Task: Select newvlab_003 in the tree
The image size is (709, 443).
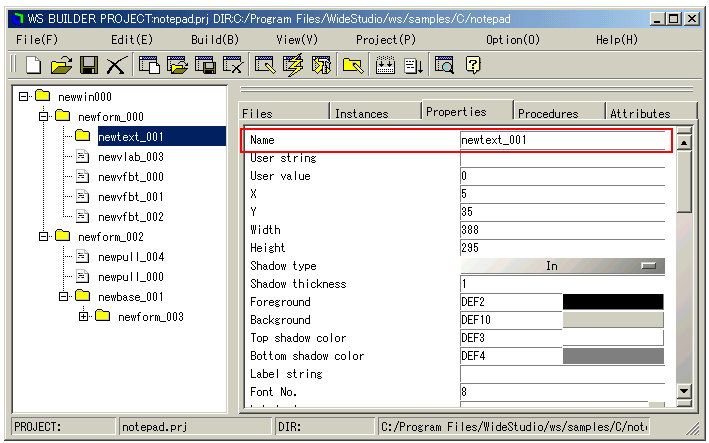Action: tap(130, 157)
